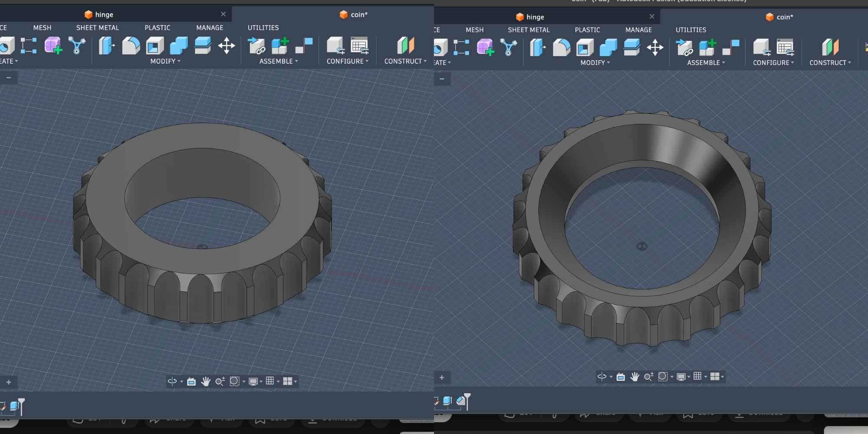Open Automated Modeling tool in right window
Image resolution: width=868 pixels, height=434 pixels.
coord(509,47)
